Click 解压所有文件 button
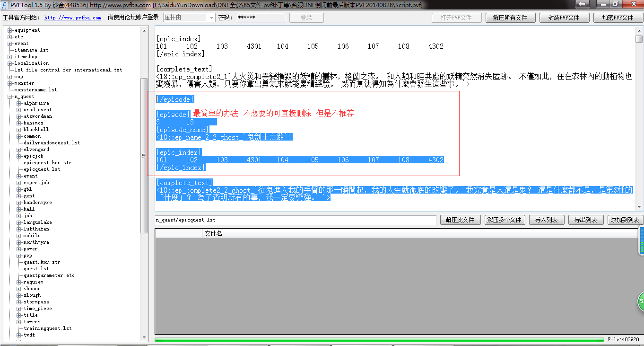 [510, 18]
